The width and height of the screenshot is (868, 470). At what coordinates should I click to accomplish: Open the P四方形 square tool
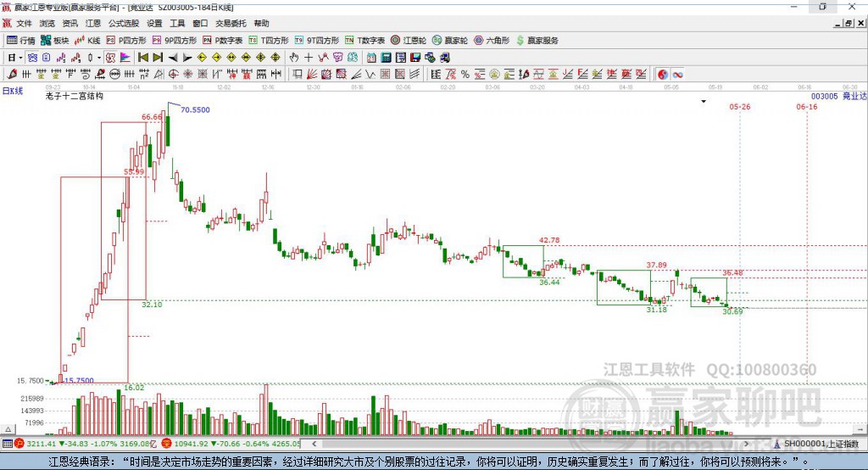tap(126, 41)
